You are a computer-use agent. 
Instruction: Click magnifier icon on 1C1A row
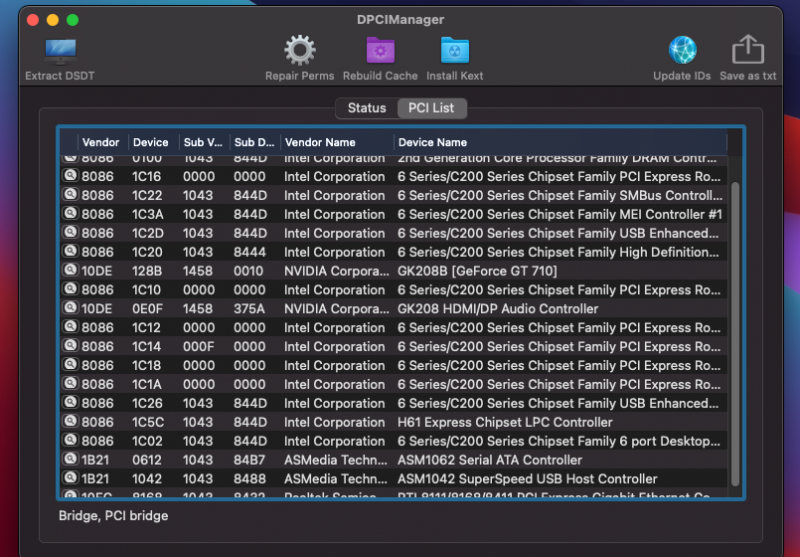pos(70,384)
